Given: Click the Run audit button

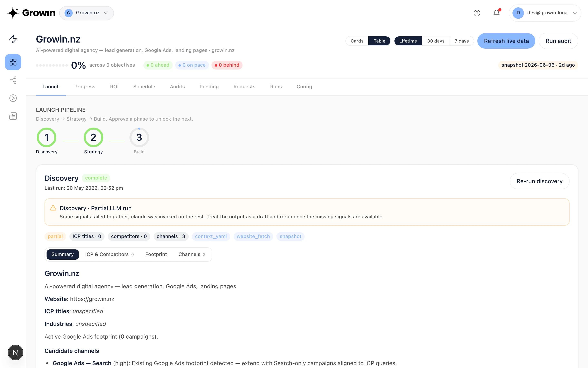Looking at the screenshot, I should tap(558, 41).
